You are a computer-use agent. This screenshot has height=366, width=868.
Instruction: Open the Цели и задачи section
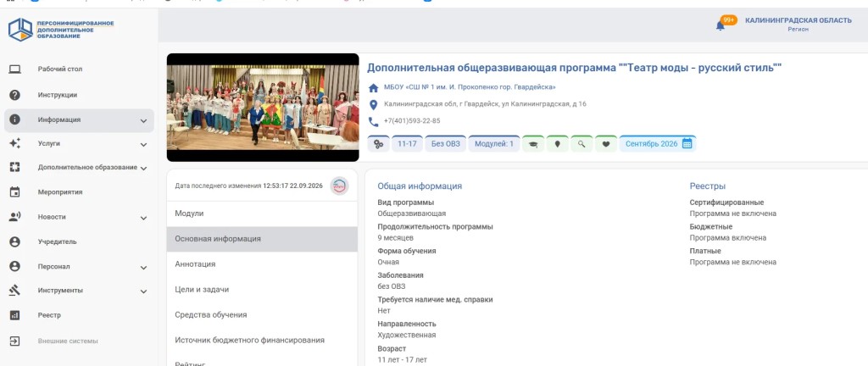coord(262,290)
